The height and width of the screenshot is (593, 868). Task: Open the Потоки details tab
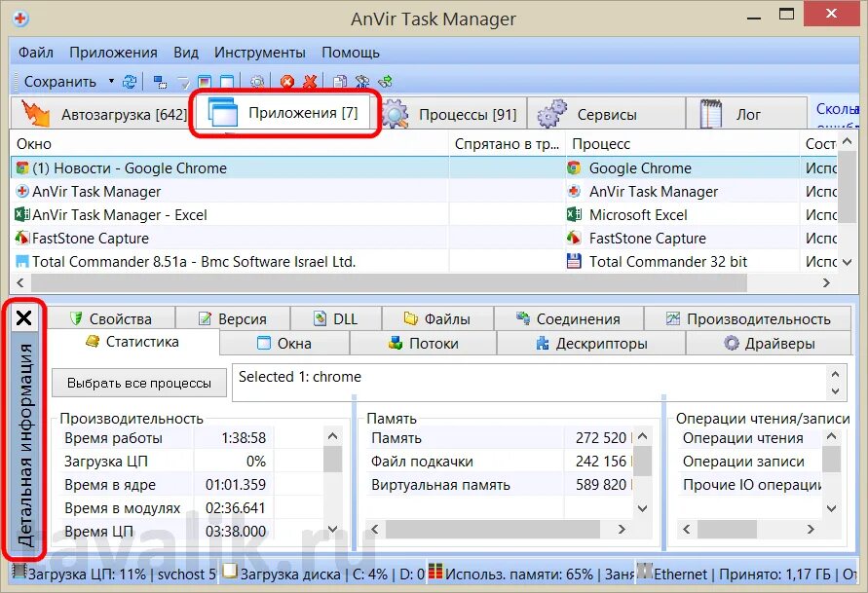pos(423,343)
